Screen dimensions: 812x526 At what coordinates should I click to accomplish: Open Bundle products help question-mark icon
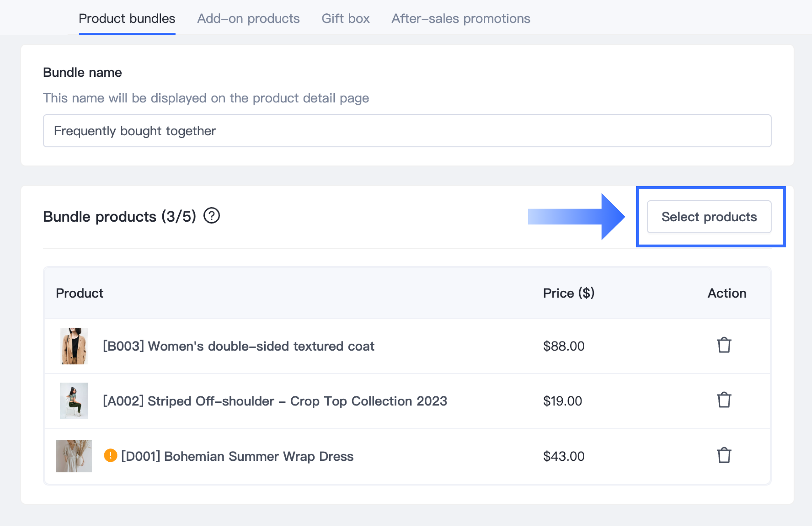(x=211, y=216)
